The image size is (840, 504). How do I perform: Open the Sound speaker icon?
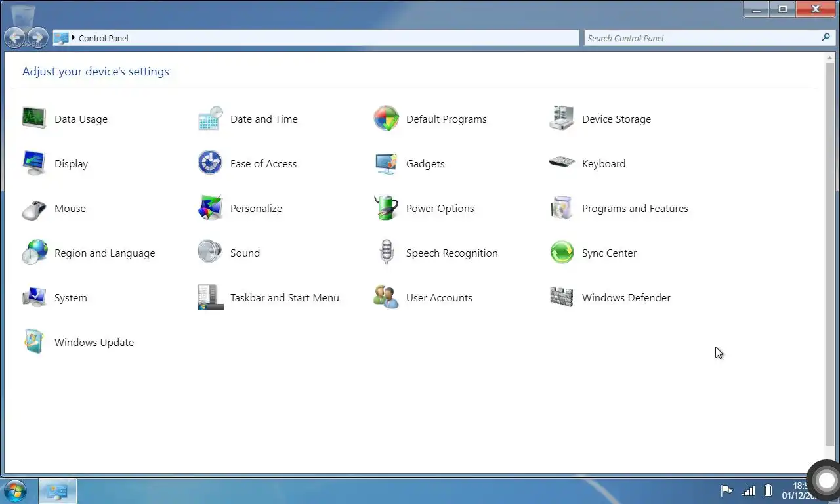[210, 252]
